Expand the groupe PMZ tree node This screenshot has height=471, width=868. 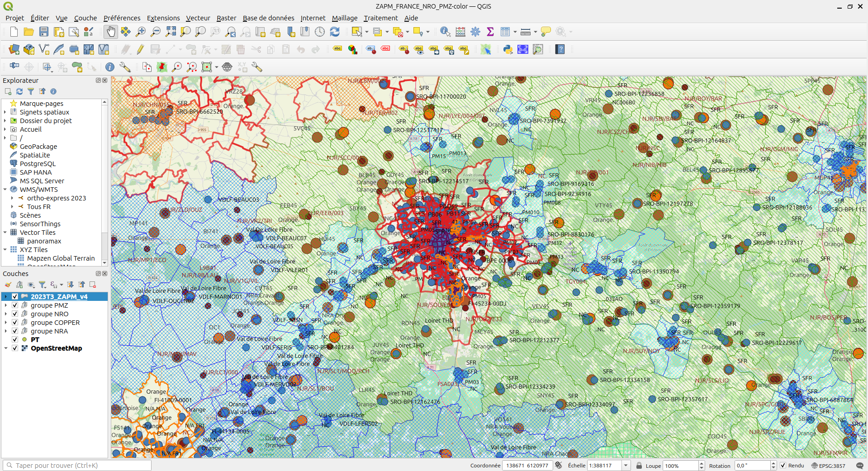click(x=6, y=305)
